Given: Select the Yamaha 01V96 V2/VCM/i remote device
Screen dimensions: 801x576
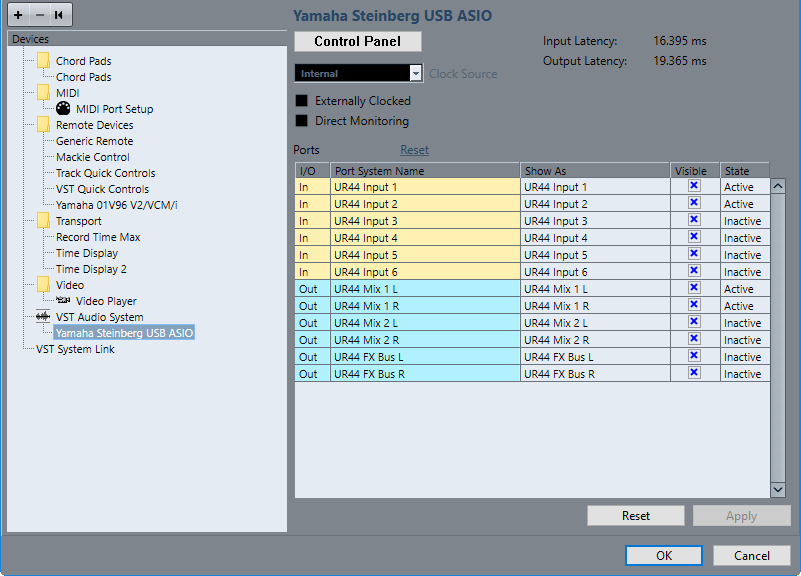Looking at the screenshot, I should (117, 205).
